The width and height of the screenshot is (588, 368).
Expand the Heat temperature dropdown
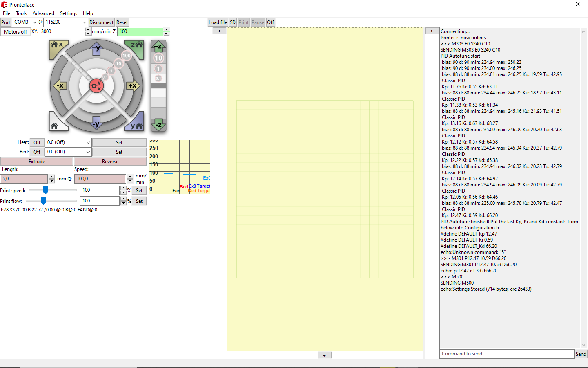(x=68, y=142)
